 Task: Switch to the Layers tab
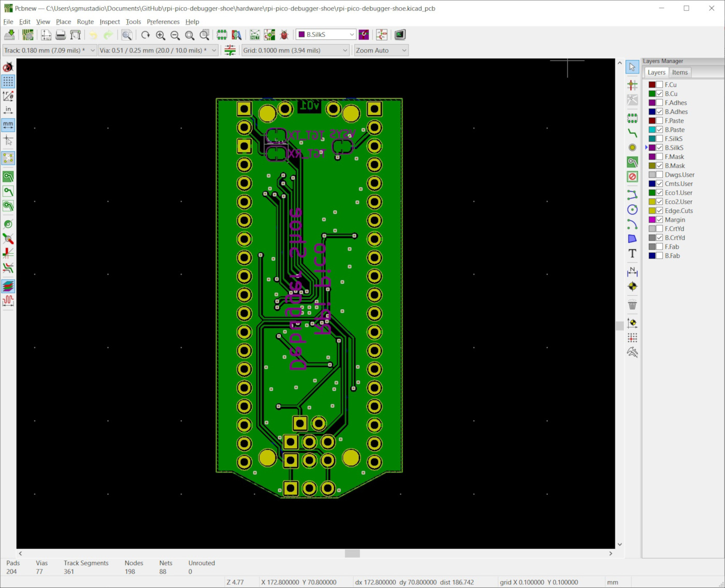pos(657,73)
